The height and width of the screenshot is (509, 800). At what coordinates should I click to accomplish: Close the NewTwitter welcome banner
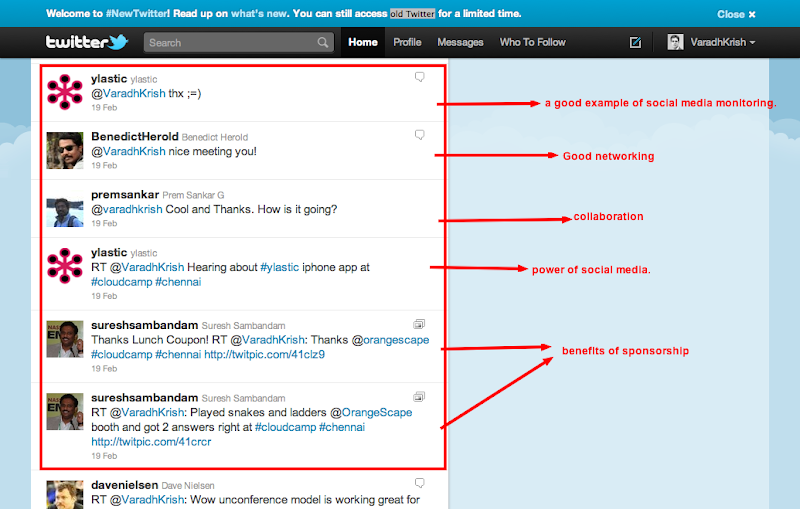[736, 14]
